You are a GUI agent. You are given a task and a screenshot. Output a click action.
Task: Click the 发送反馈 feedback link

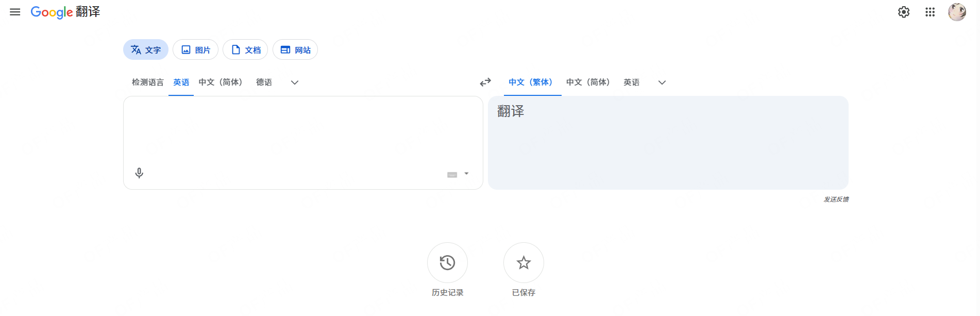click(836, 199)
